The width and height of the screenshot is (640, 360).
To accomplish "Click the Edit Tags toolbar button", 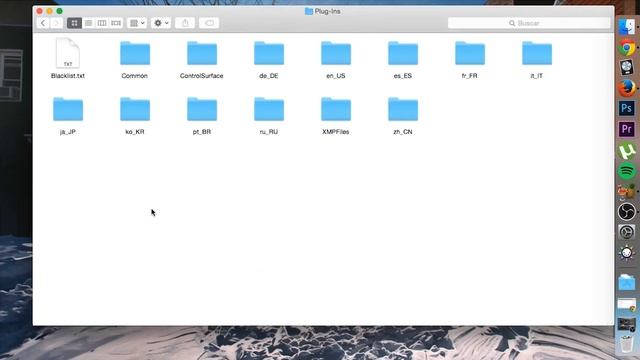I will coord(209,23).
